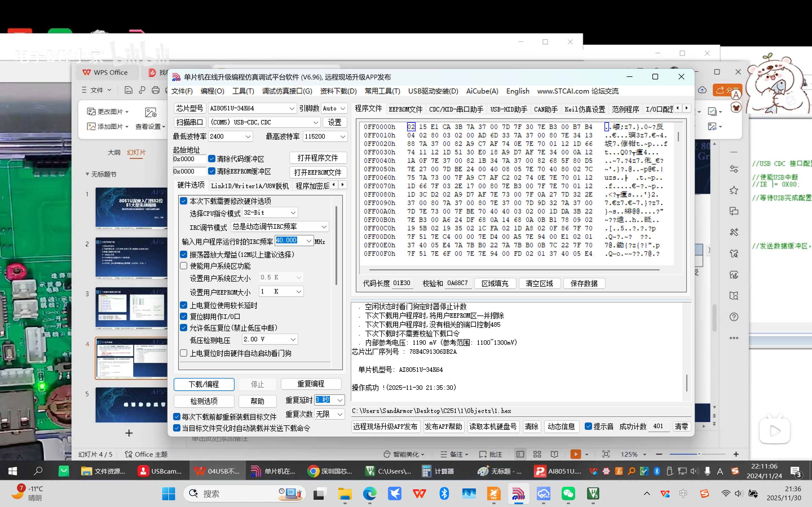Switch to the CAN助手 tab
812x507 pixels.
tap(545, 109)
